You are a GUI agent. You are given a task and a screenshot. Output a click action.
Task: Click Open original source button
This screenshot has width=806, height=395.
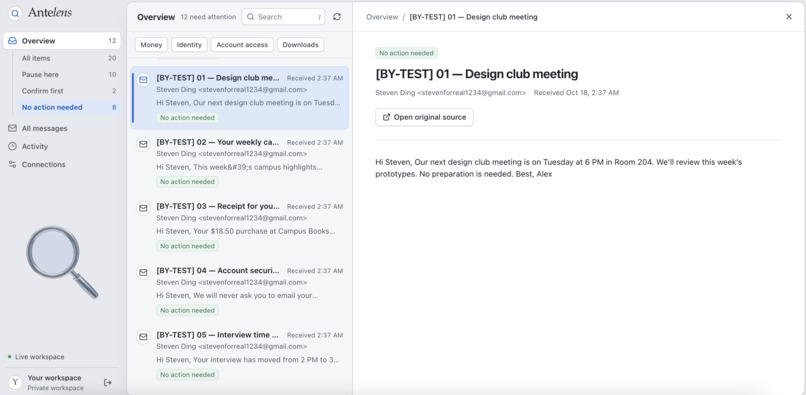point(424,117)
